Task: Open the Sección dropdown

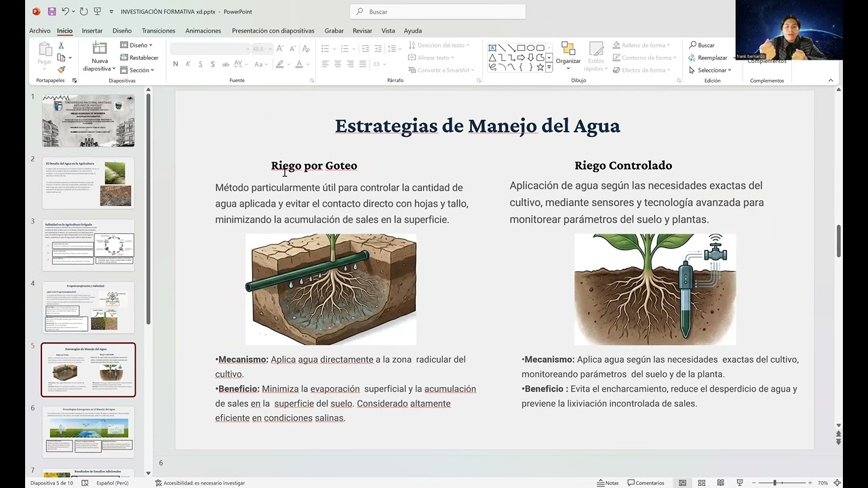Action: (138, 70)
